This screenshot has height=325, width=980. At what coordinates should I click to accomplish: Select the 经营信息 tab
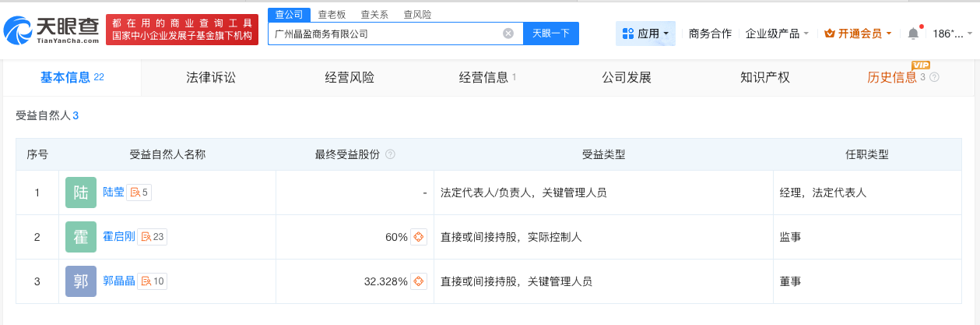click(x=488, y=77)
